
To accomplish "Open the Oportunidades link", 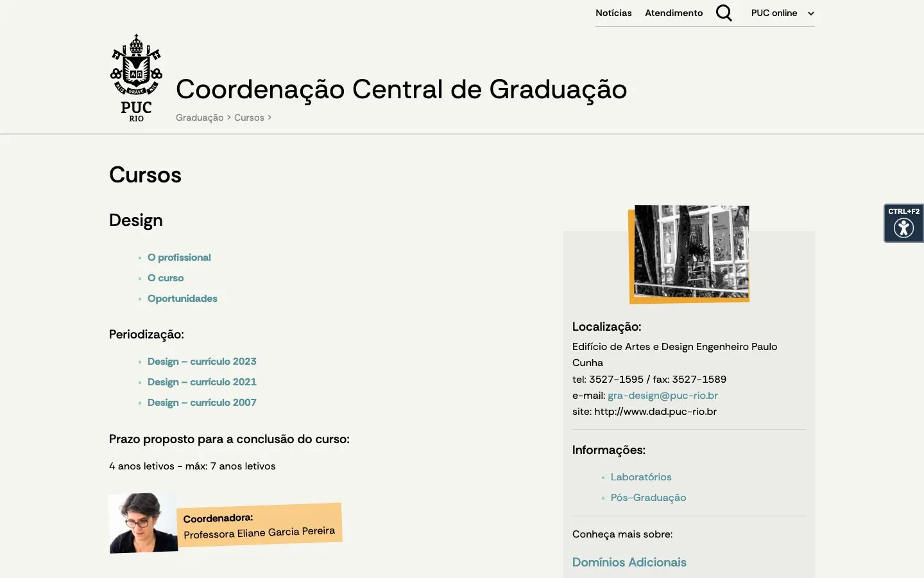I will (x=182, y=299).
